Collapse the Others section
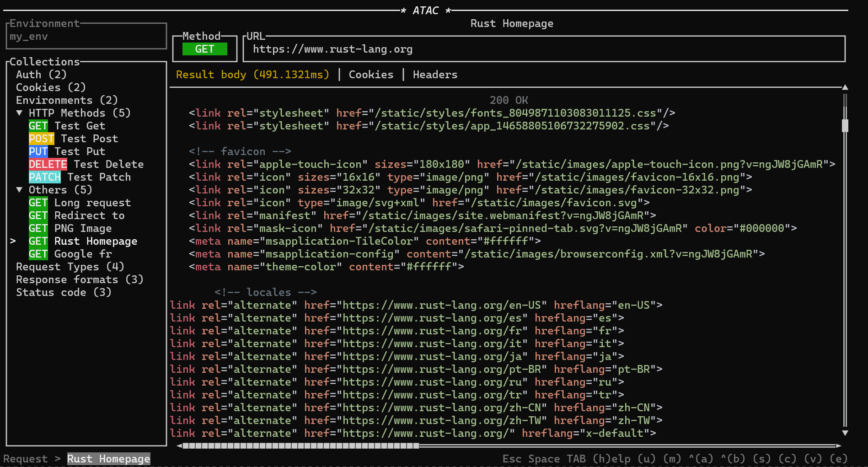This screenshot has height=467, width=868. [20, 189]
